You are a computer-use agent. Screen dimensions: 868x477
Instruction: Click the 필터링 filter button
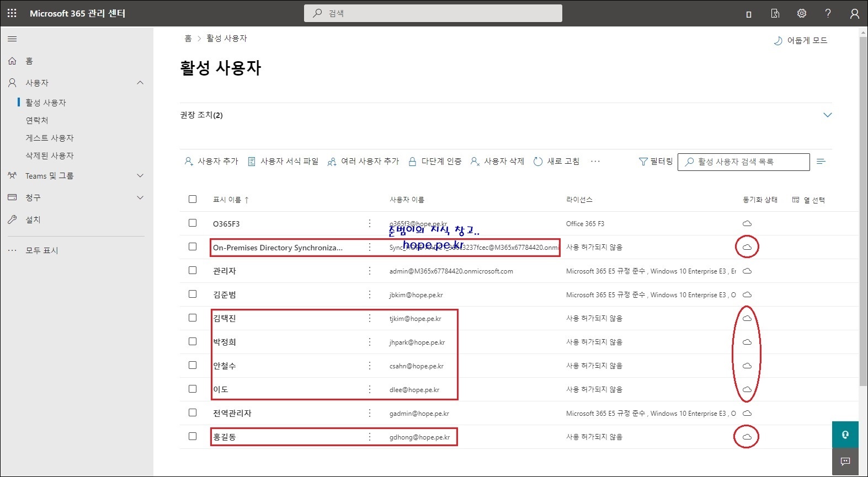pos(656,161)
